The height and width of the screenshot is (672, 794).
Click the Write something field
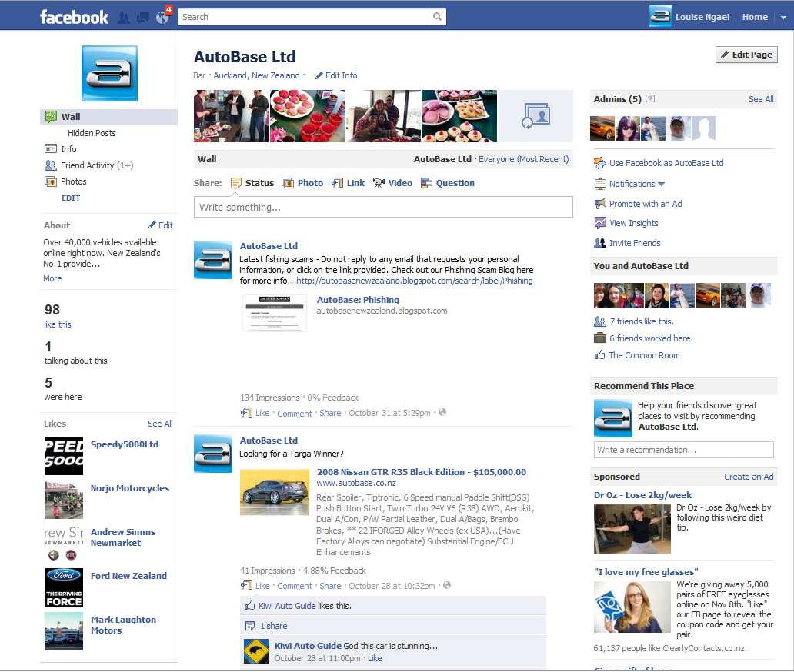pos(383,207)
